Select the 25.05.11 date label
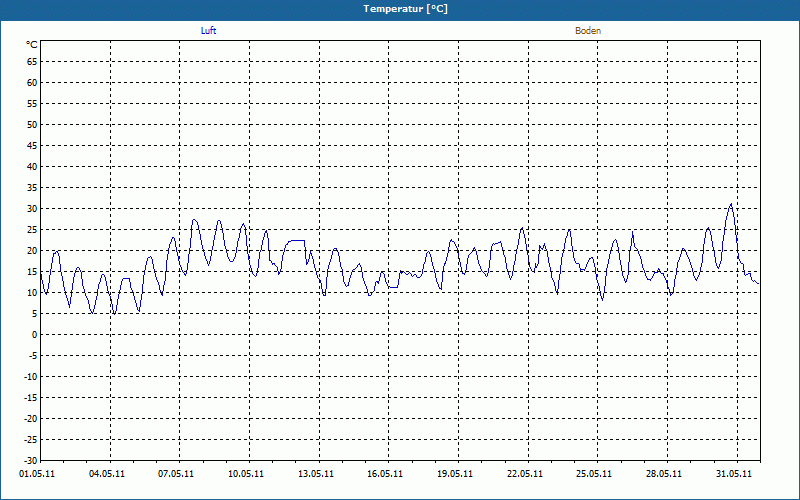 594,473
